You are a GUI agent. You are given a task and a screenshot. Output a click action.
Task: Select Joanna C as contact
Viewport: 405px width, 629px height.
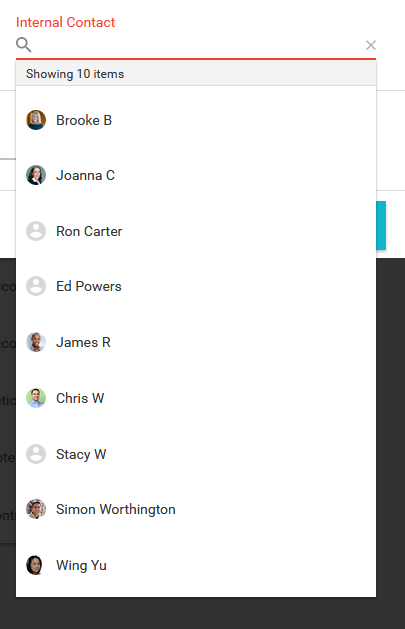196,175
